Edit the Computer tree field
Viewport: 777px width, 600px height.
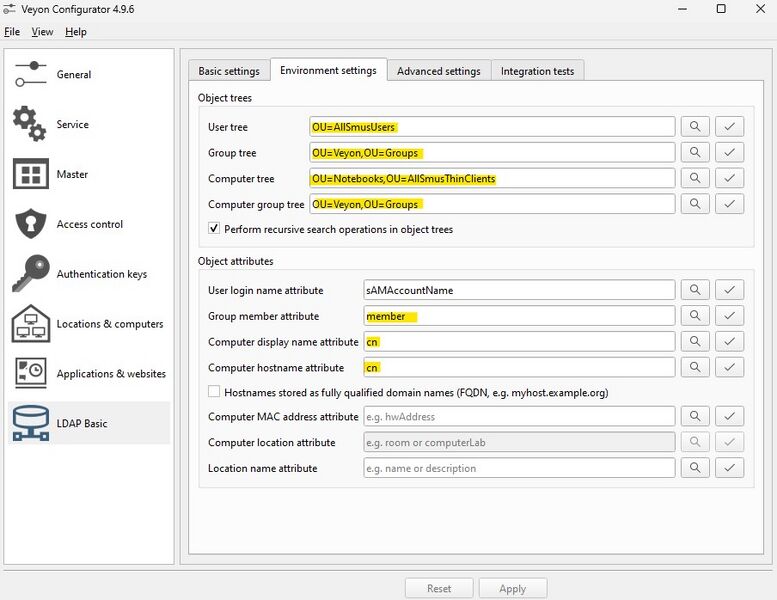point(492,178)
